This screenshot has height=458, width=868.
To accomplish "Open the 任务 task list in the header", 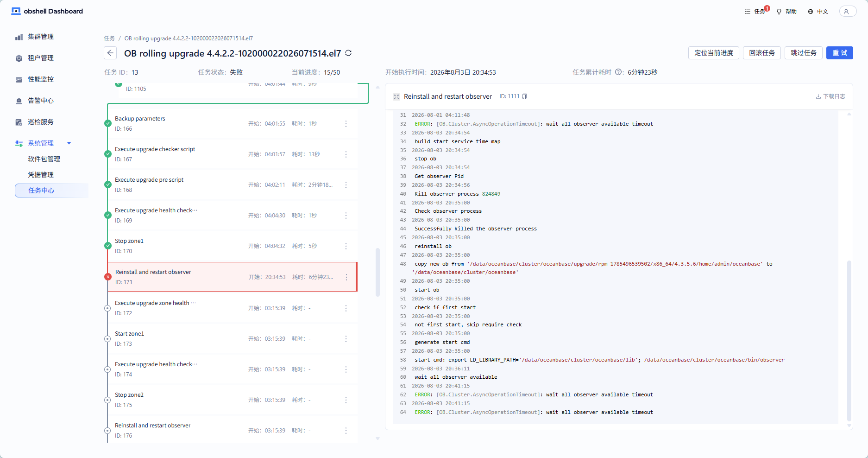I will 755,11.
